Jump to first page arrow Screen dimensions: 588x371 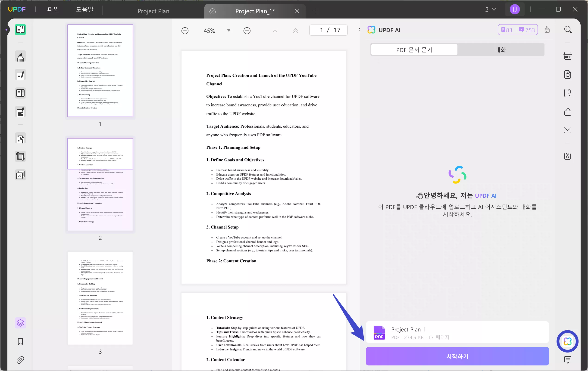[x=275, y=31]
